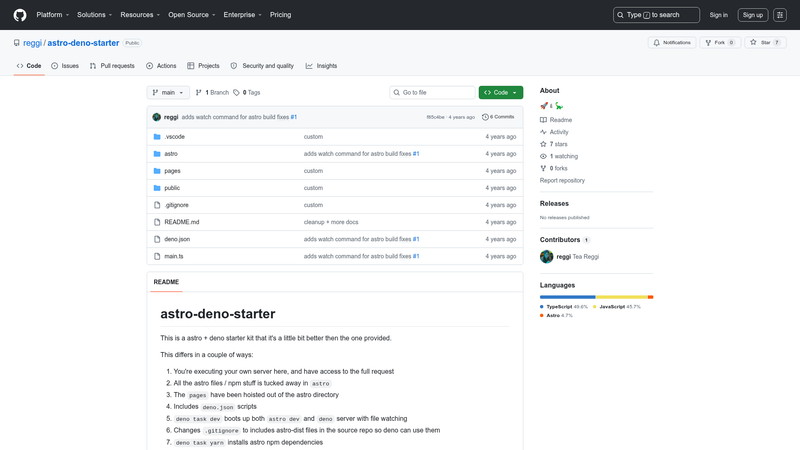Open the .vscode folder
The image size is (800, 450).
pos(174,137)
